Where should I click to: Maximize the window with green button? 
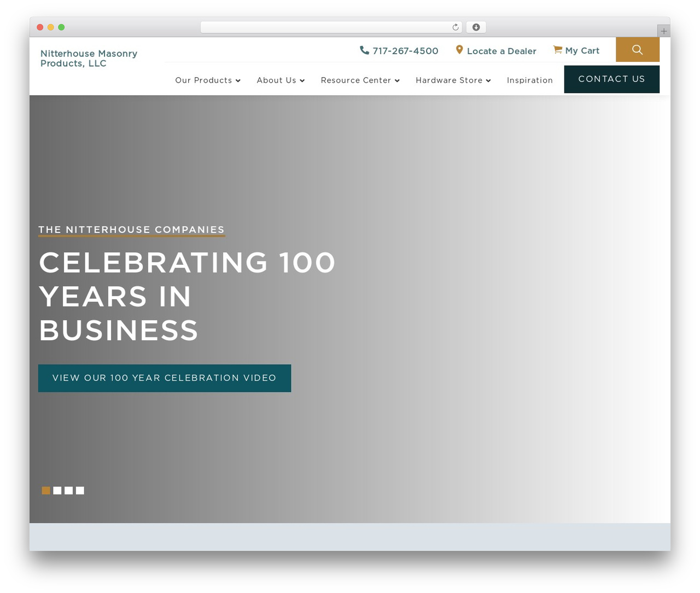coord(61,27)
